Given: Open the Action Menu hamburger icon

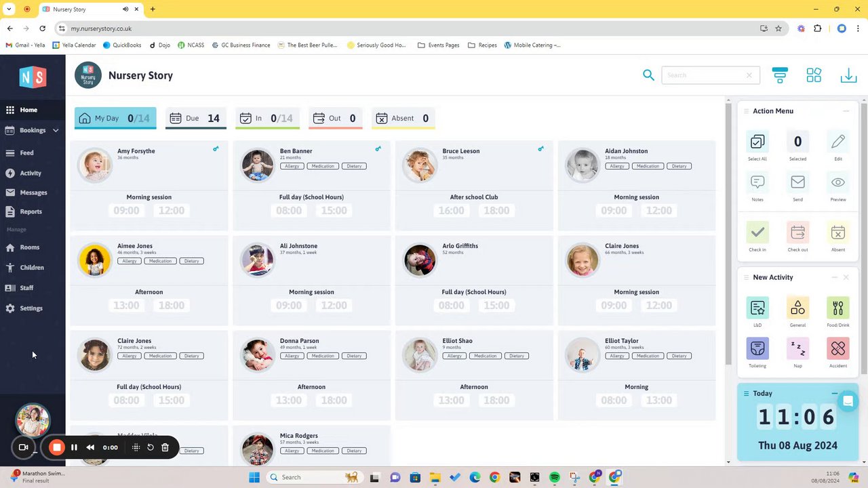Looking at the screenshot, I should pyautogui.click(x=746, y=111).
